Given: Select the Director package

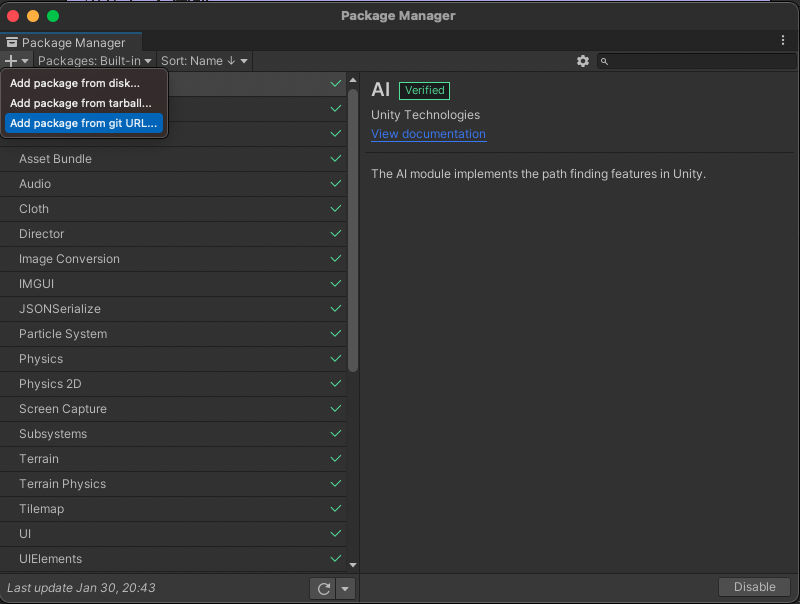Looking at the screenshot, I should [x=173, y=234].
